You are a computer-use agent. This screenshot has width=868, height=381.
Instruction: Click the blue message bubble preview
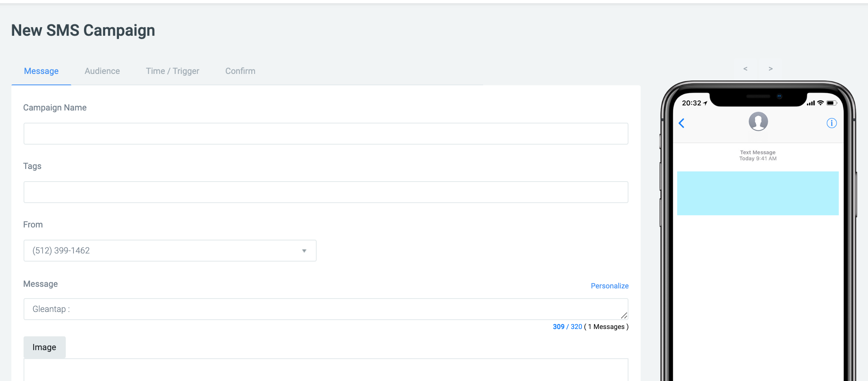click(758, 193)
